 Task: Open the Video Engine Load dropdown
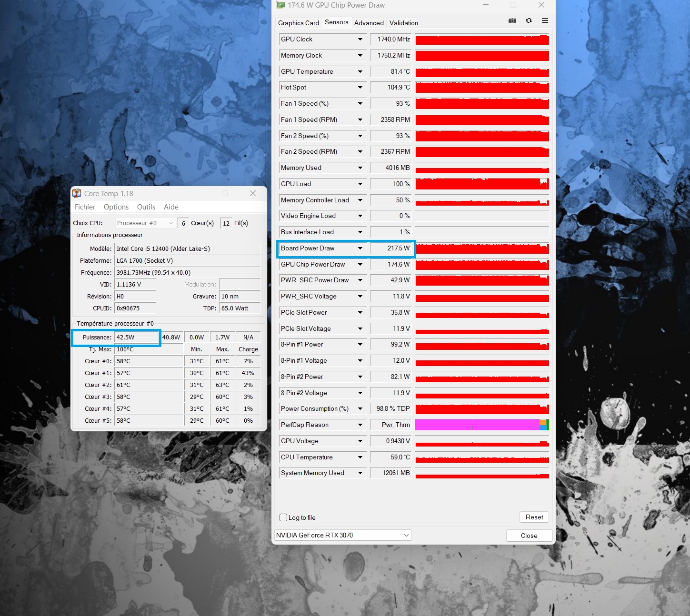coord(360,216)
